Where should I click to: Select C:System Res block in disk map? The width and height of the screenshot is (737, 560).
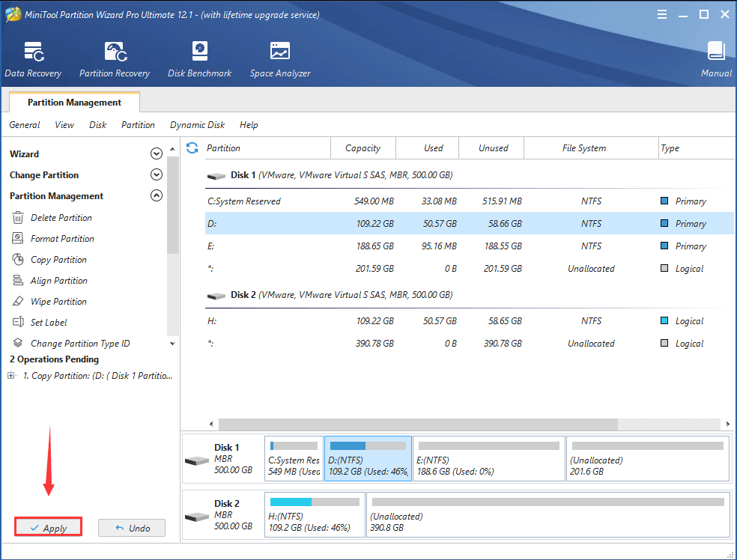point(294,458)
